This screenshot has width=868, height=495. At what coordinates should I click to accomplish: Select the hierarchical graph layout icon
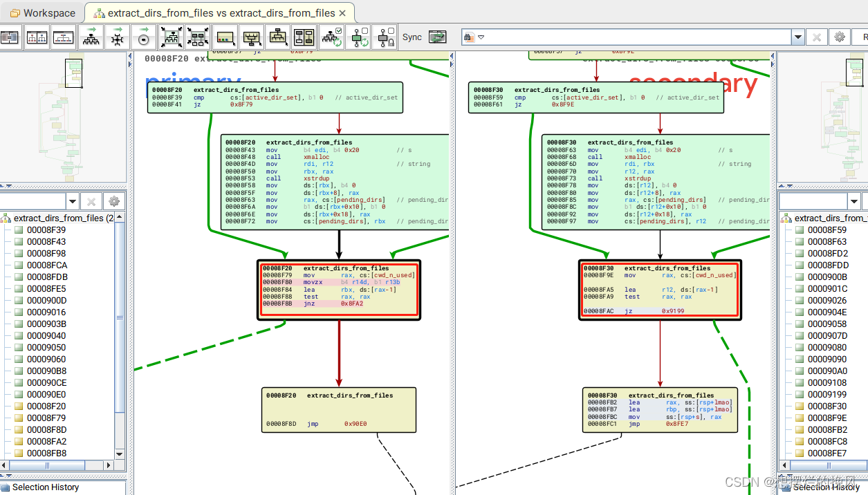tap(91, 37)
